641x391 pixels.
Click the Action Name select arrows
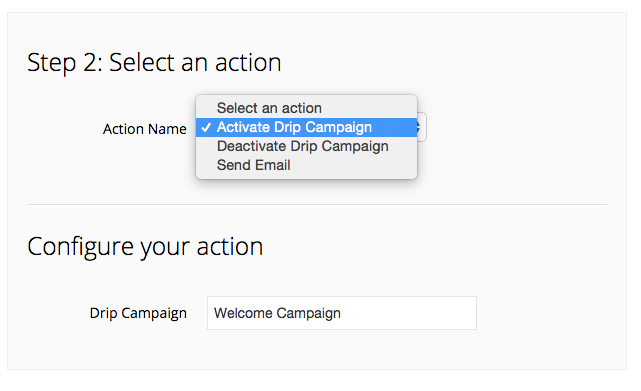[419, 127]
